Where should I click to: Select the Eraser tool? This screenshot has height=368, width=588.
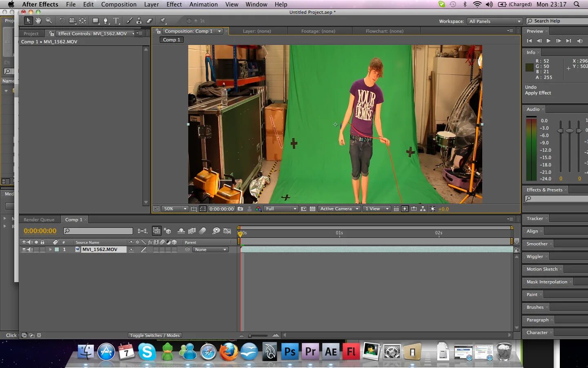click(149, 20)
